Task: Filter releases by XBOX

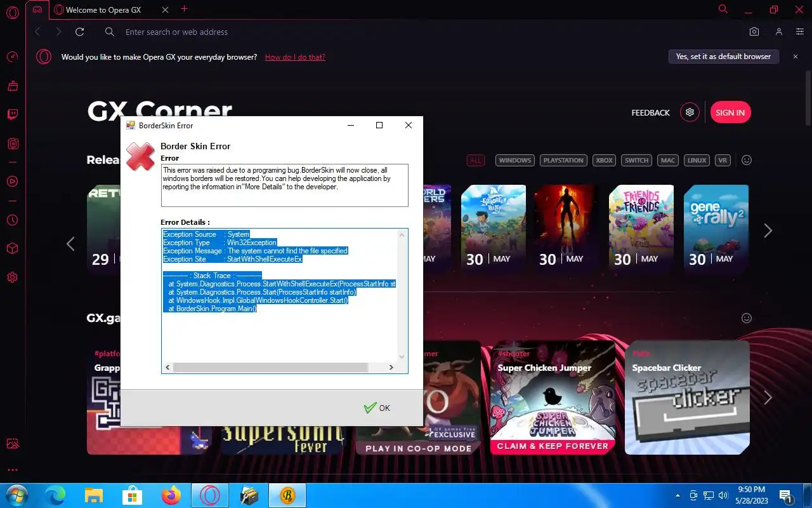Action: click(x=605, y=160)
